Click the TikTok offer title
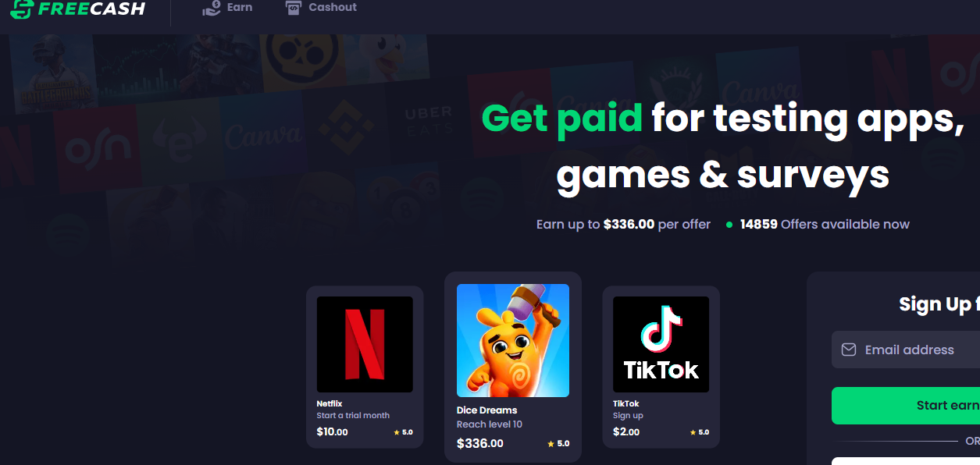980x465 pixels. coord(626,403)
